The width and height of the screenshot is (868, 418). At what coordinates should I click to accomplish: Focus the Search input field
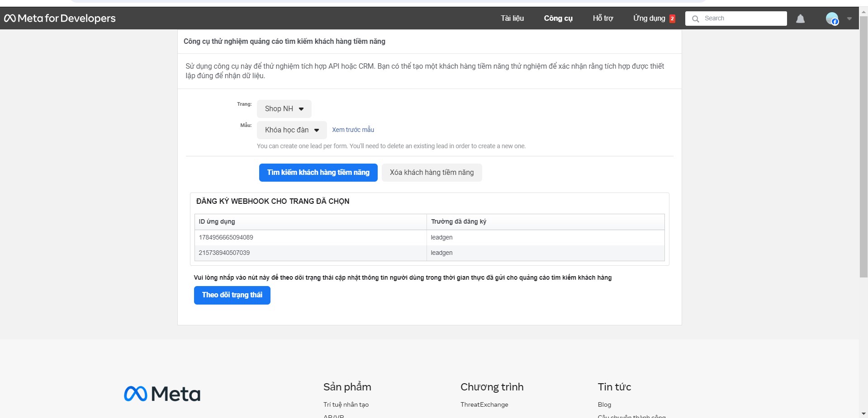click(x=736, y=19)
